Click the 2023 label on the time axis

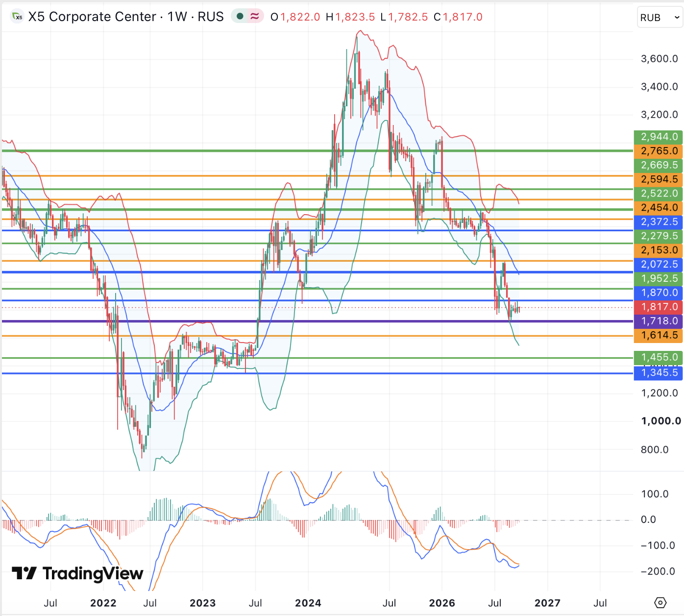[x=203, y=603]
